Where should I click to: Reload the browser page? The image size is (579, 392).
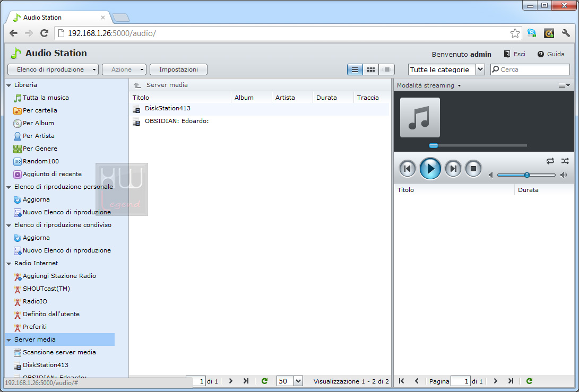44,33
